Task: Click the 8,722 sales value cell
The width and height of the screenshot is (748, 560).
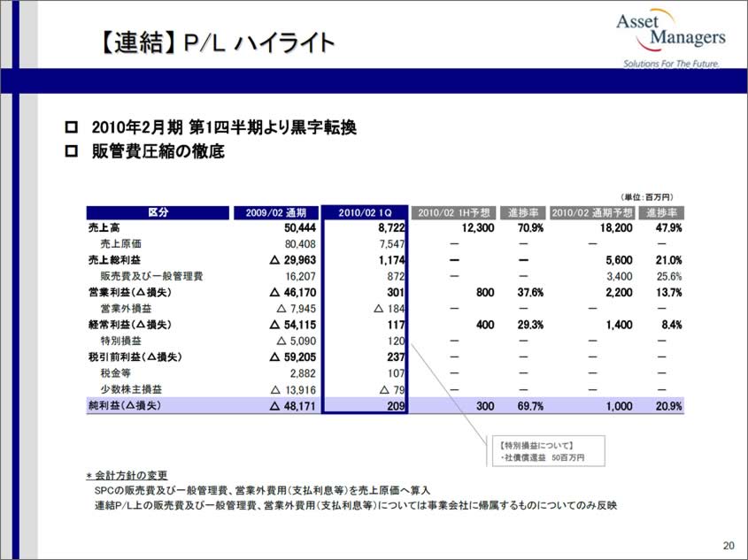Action: coord(387,228)
